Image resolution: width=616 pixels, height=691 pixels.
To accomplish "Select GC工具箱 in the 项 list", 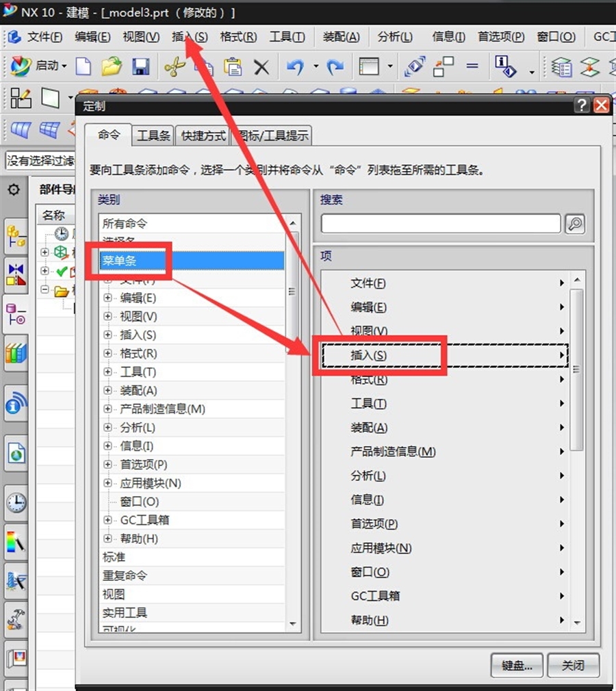I will coord(445,596).
